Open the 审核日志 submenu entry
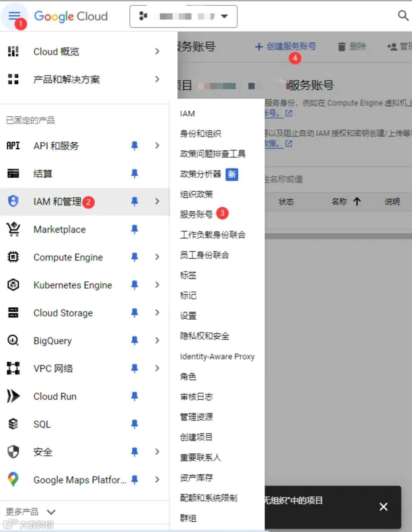 pos(196,397)
